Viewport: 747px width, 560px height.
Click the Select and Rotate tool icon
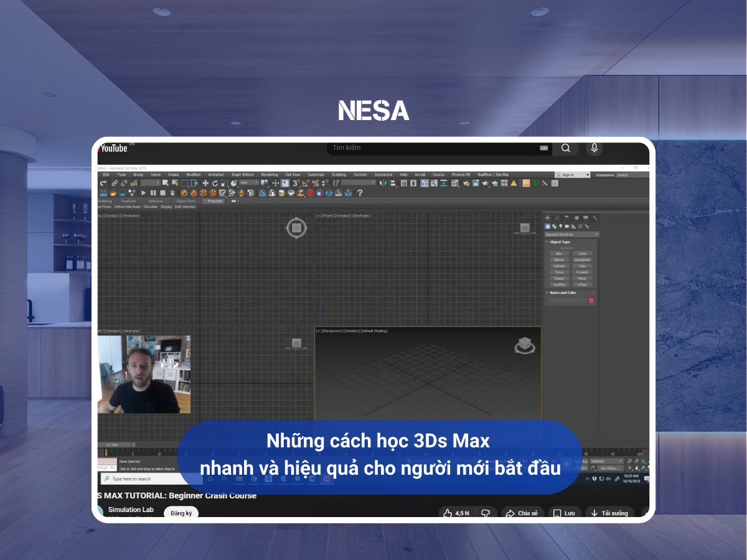tap(215, 184)
